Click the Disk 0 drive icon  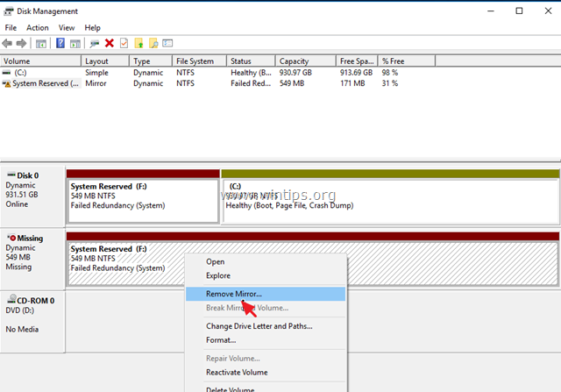11,175
